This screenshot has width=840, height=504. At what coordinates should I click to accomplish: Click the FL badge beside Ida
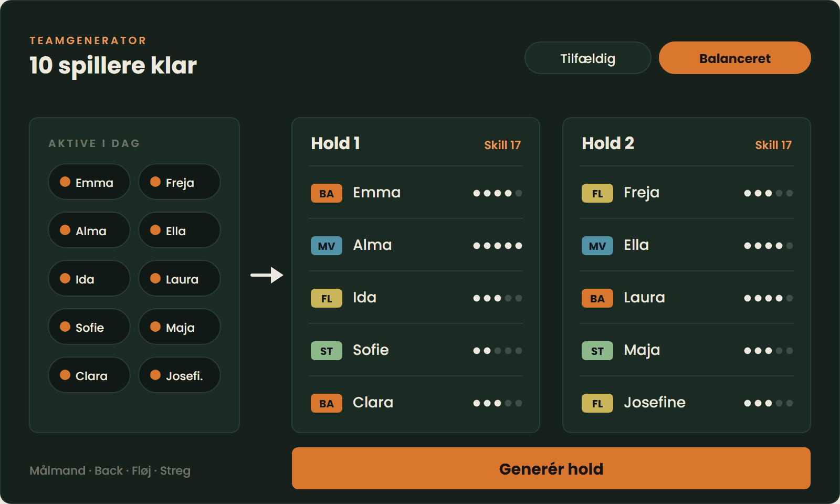[x=327, y=298]
